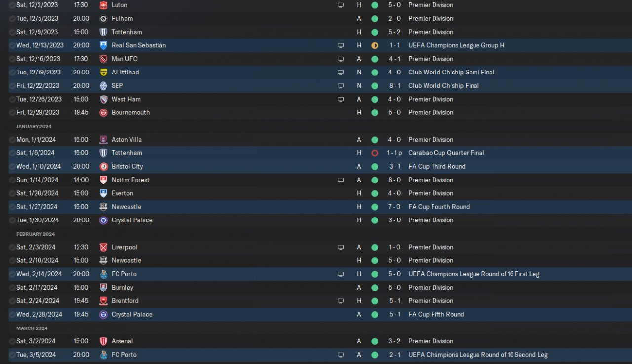Click the Club World Ch'ship Semi Final competition
The image size is (632, 364).
451,73
